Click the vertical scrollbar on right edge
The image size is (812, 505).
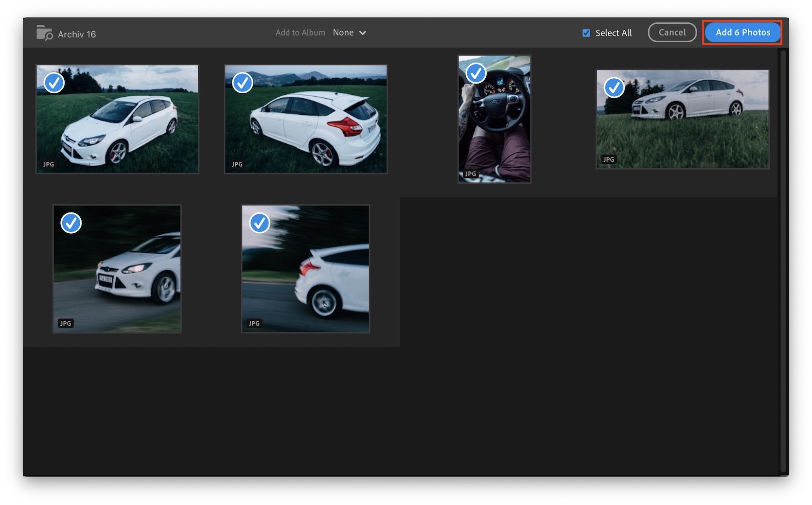tap(783, 262)
